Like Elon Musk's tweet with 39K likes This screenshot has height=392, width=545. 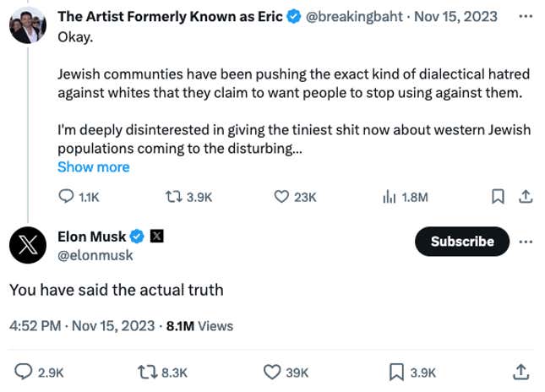(x=272, y=372)
